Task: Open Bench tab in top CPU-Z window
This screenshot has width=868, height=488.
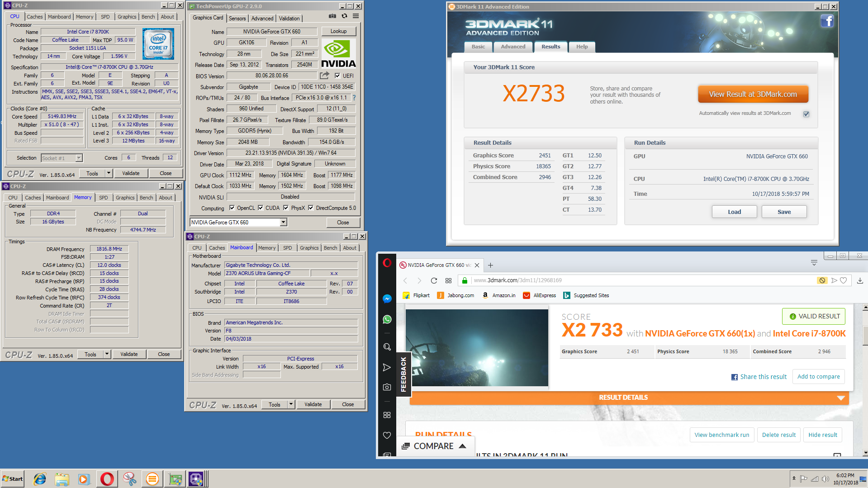Action: coord(148,17)
